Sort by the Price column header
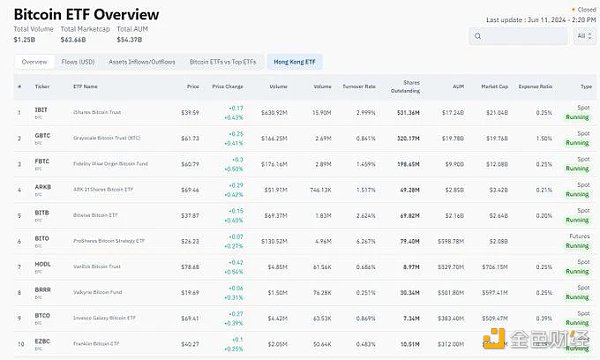Screen dimensions: 600x360 (x=193, y=86)
